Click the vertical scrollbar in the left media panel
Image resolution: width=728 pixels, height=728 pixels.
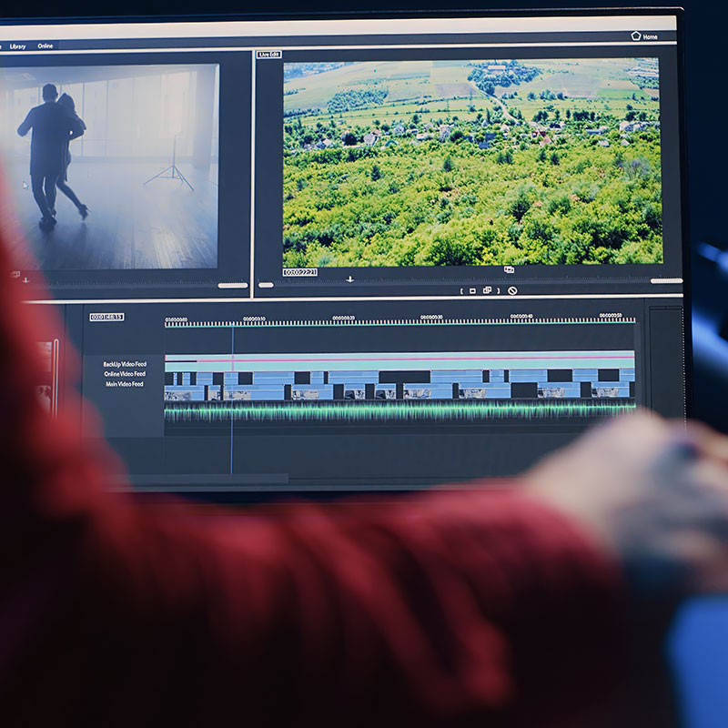pos(56,379)
